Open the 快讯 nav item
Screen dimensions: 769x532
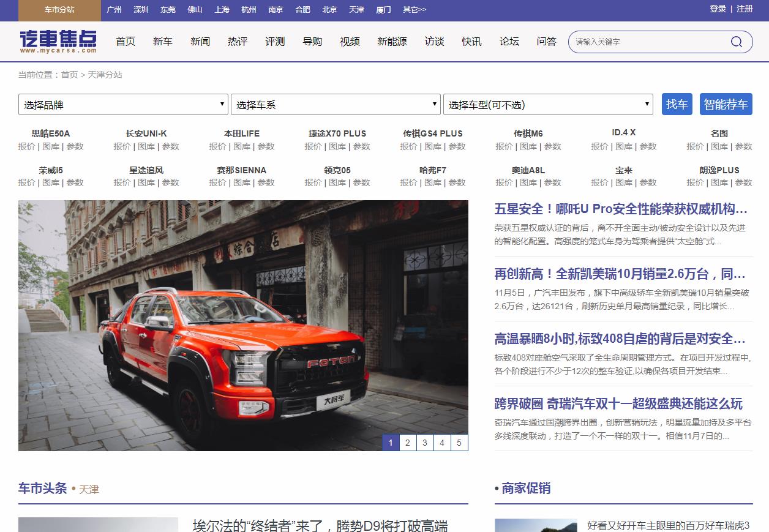pyautogui.click(x=471, y=42)
